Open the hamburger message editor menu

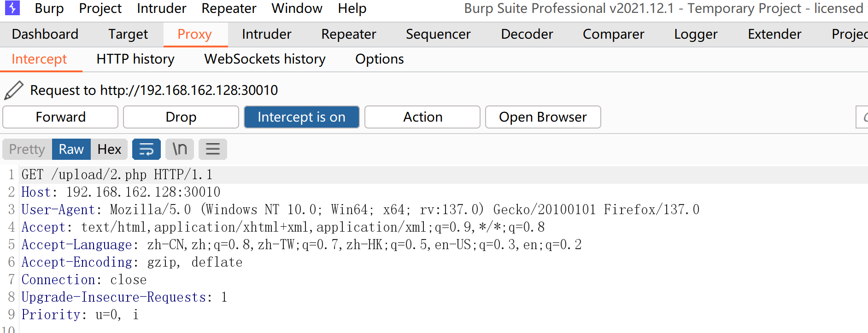coord(212,149)
